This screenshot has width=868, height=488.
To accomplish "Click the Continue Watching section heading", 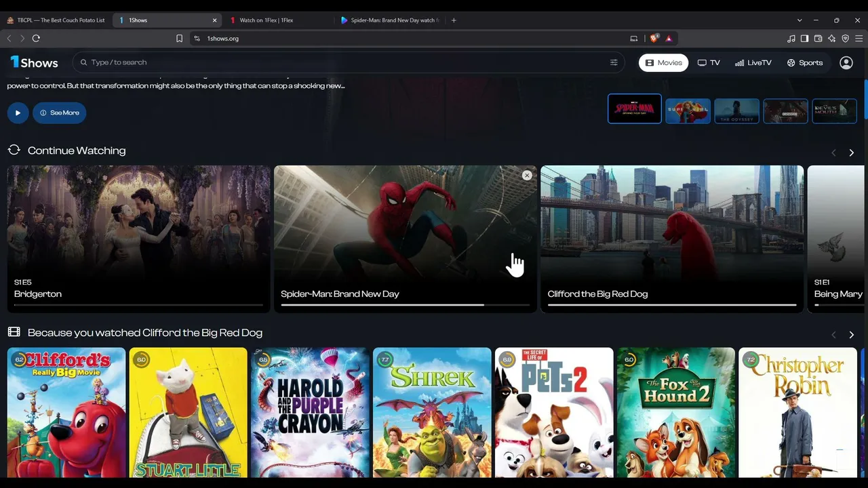I will click(77, 150).
